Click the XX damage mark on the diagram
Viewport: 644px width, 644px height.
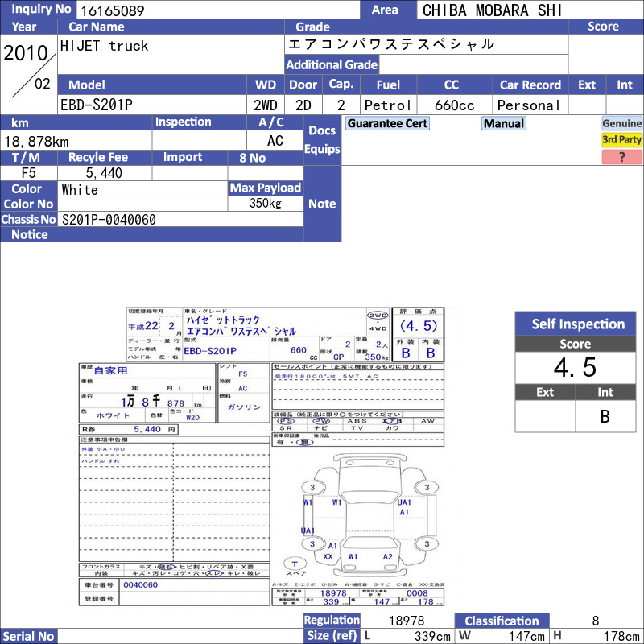[x=328, y=556]
